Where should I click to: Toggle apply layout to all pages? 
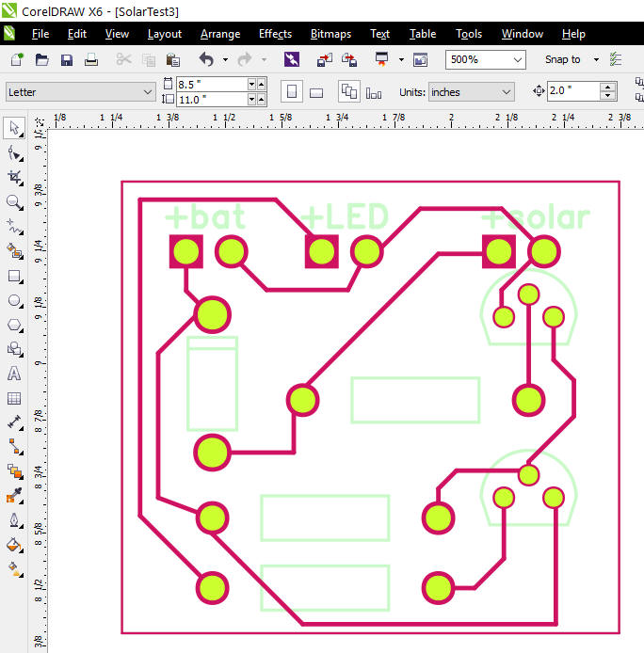click(349, 92)
